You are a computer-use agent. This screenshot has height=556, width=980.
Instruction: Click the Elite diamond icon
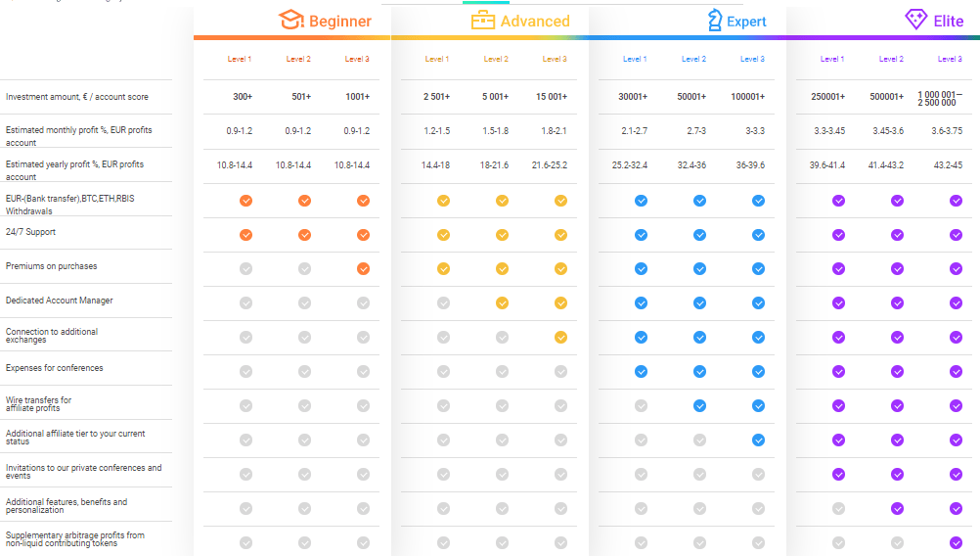point(915,20)
